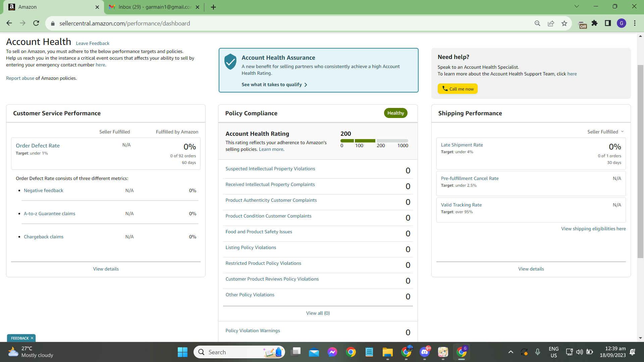
Task: View details for Shipping Performance
Action: click(531, 269)
